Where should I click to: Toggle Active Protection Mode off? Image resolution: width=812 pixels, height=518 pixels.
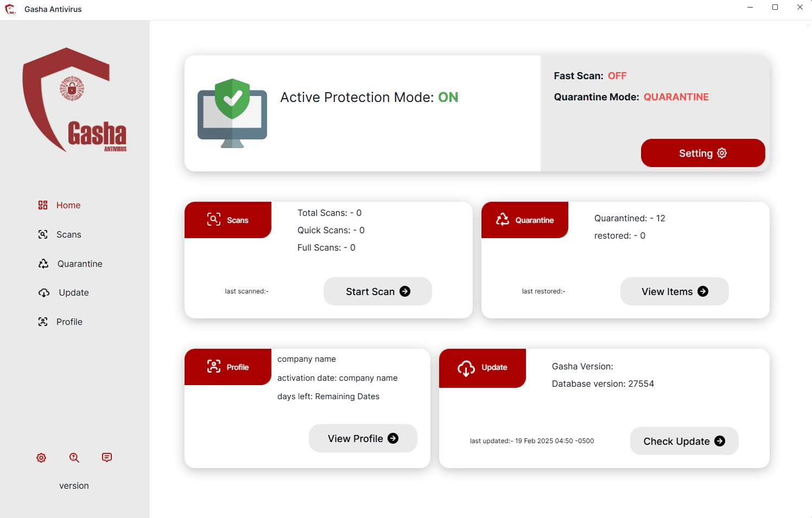coord(448,98)
